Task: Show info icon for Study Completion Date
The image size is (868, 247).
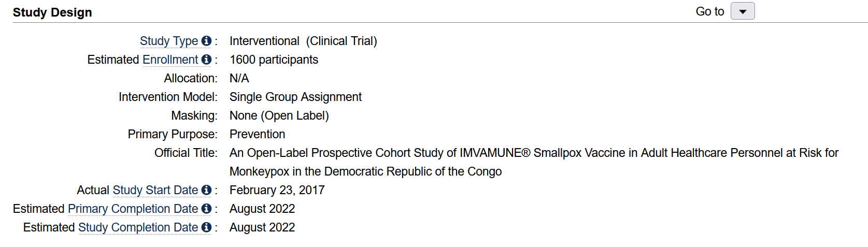Action: (206, 227)
